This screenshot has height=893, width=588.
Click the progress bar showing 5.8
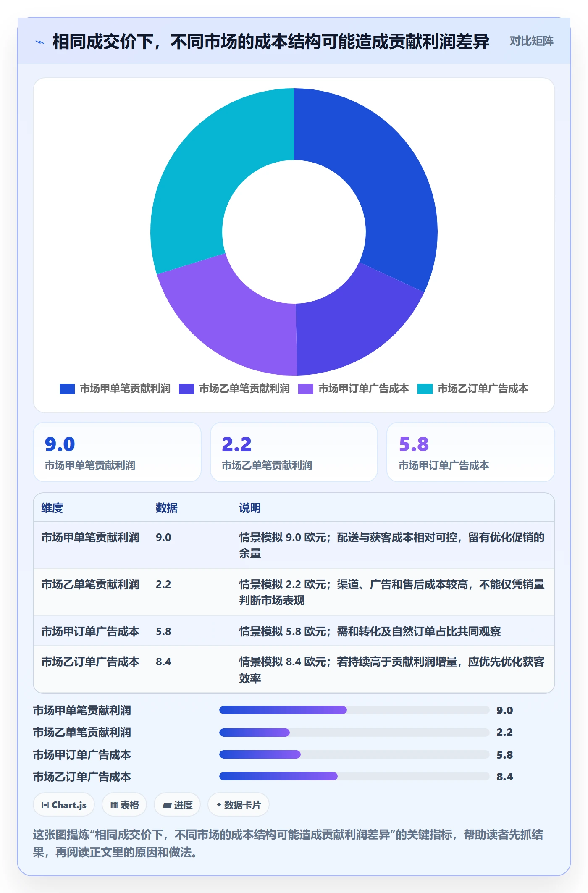(x=354, y=754)
